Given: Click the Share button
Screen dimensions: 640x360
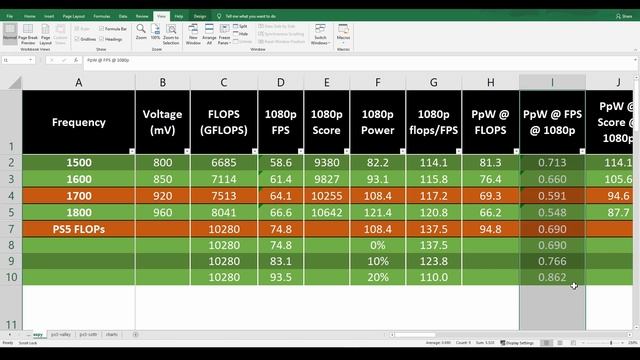Looking at the screenshot, I should coord(624,16).
